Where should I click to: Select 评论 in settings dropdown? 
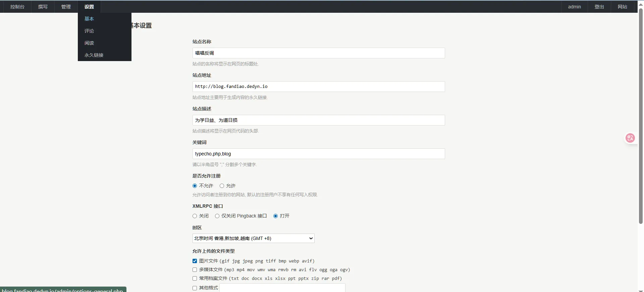pos(105,31)
